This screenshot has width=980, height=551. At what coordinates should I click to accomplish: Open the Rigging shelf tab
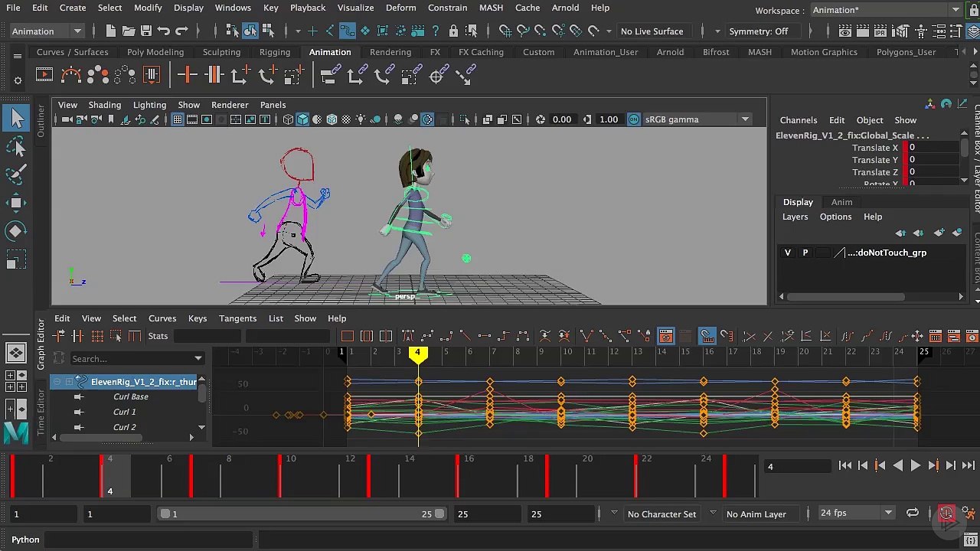tap(275, 52)
